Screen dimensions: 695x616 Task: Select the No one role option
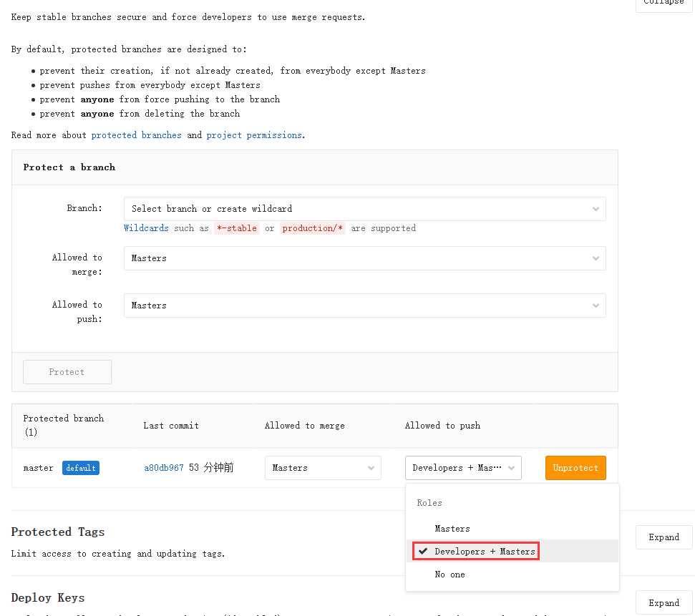point(449,575)
